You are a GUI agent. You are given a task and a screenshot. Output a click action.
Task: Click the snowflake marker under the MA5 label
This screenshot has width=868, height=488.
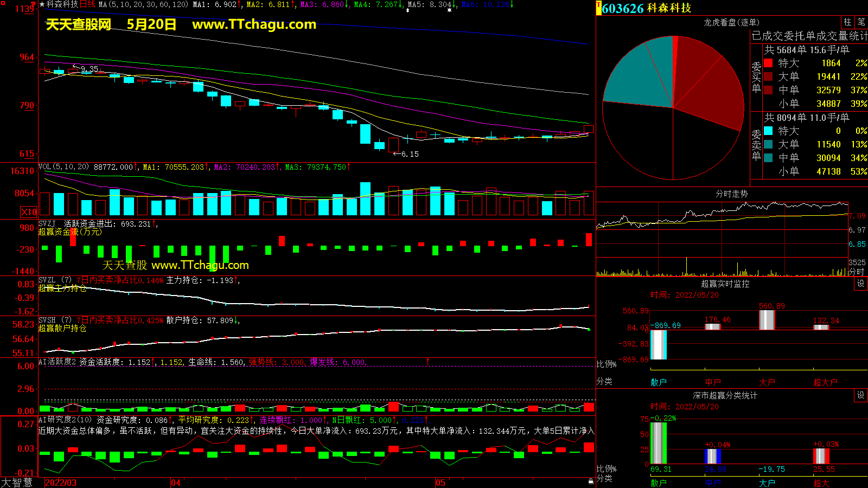[449, 10]
